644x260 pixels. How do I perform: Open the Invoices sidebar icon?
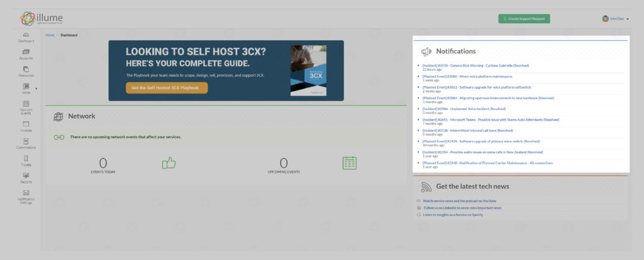[x=26, y=127]
